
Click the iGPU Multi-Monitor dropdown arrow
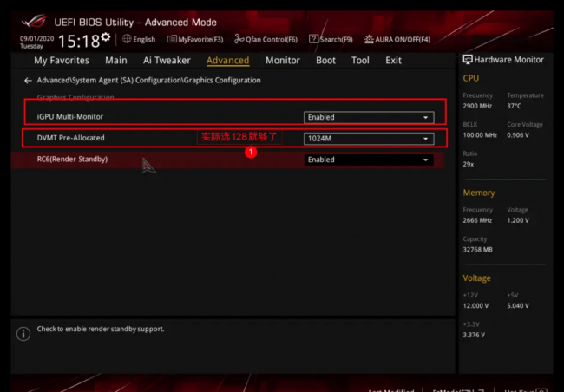click(425, 118)
